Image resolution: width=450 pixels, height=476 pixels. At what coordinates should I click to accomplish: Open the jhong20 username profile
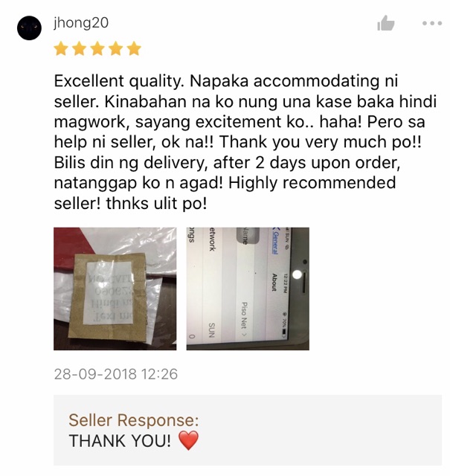(81, 23)
